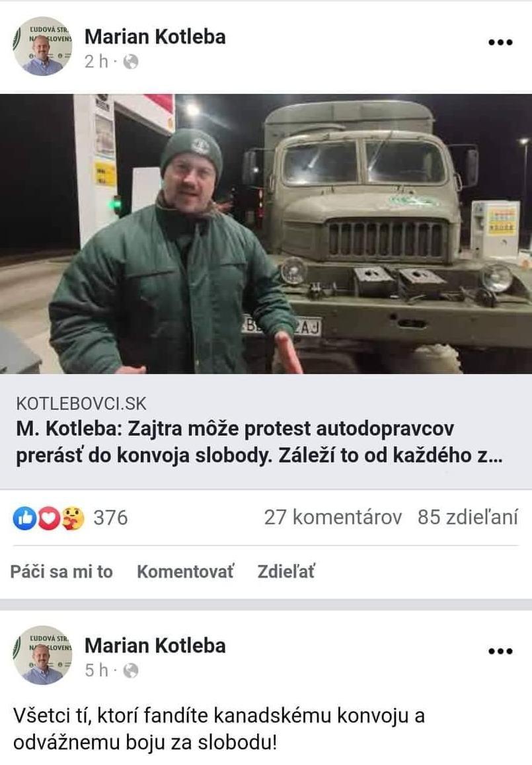Open the Marian Kotleba name on the second post
Image resolution: width=532 pixels, height=765 pixels.
coord(155,645)
